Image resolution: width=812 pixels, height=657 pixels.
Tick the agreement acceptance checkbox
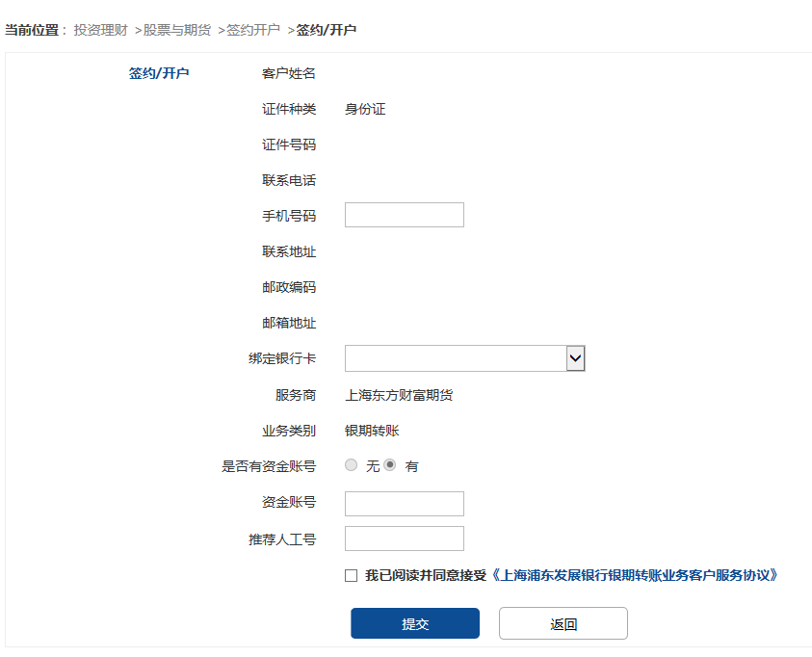(352, 576)
